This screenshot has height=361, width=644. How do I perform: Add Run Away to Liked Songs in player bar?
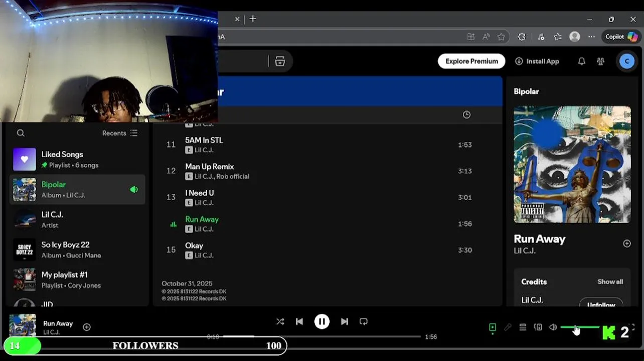(x=87, y=327)
